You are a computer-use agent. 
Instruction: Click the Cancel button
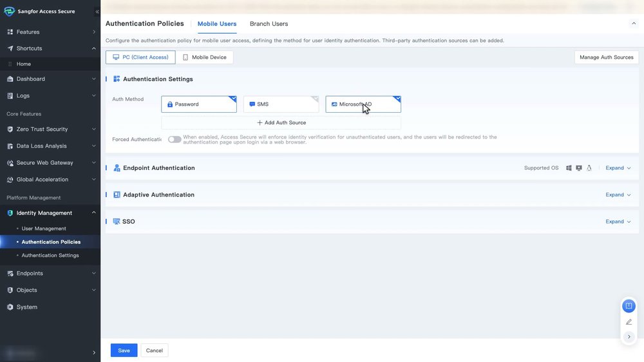[155, 350]
